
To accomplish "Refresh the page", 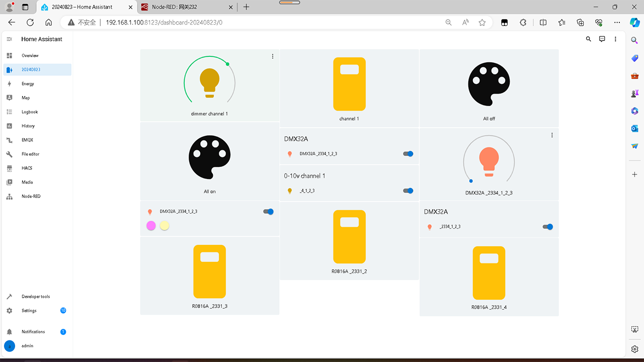I will click(x=30, y=23).
